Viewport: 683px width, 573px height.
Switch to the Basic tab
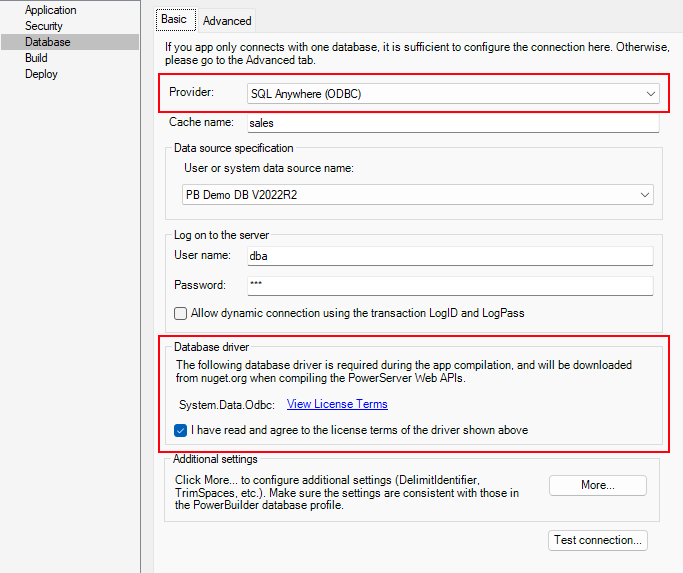click(174, 19)
